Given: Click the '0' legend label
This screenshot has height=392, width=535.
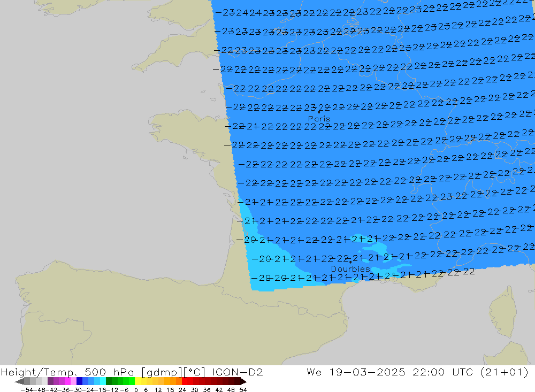Looking at the screenshot, I should (136, 390).
